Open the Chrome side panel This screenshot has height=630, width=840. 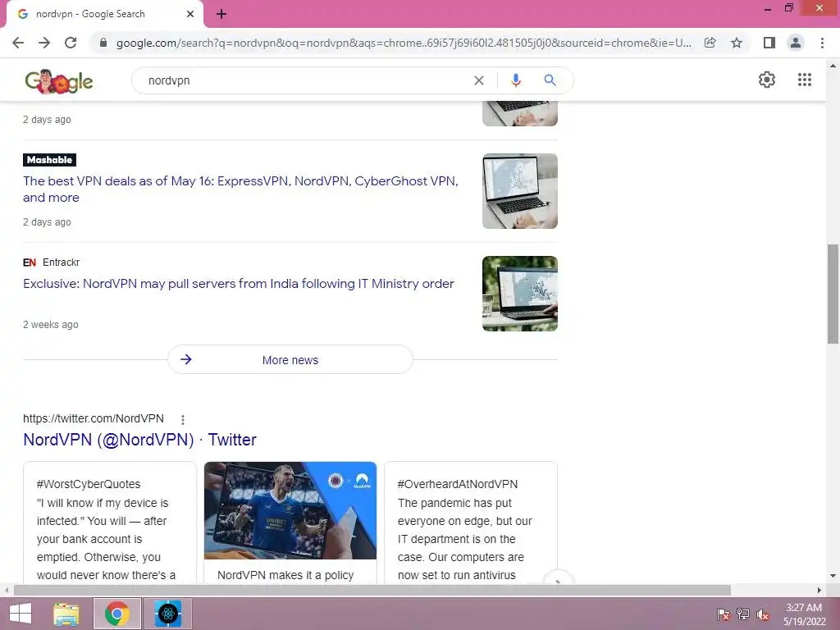(769, 43)
